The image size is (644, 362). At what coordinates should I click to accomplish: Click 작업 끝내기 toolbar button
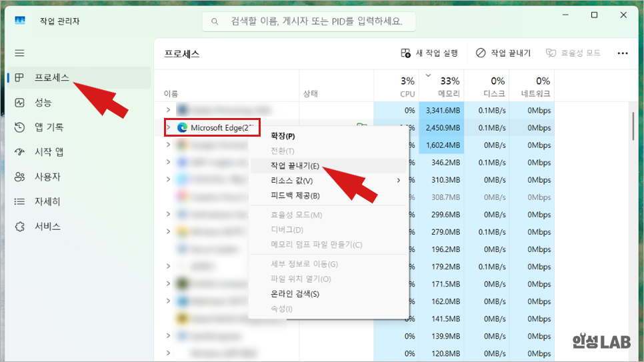point(503,53)
